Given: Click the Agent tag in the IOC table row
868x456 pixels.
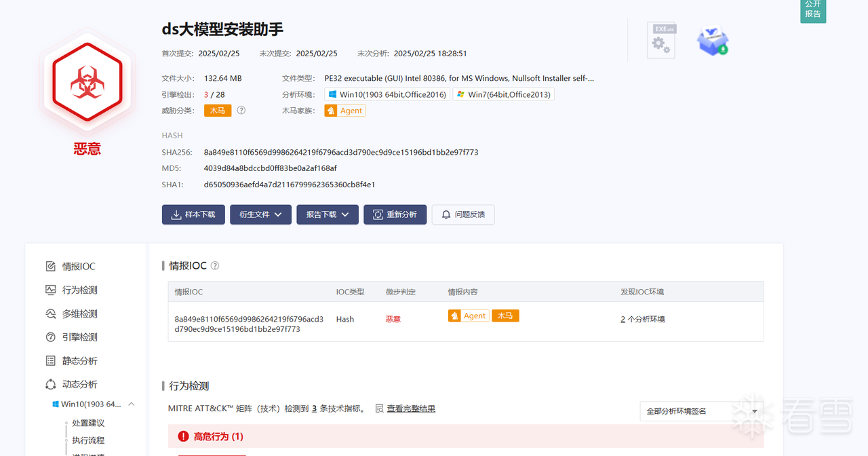Looking at the screenshot, I should (x=469, y=316).
